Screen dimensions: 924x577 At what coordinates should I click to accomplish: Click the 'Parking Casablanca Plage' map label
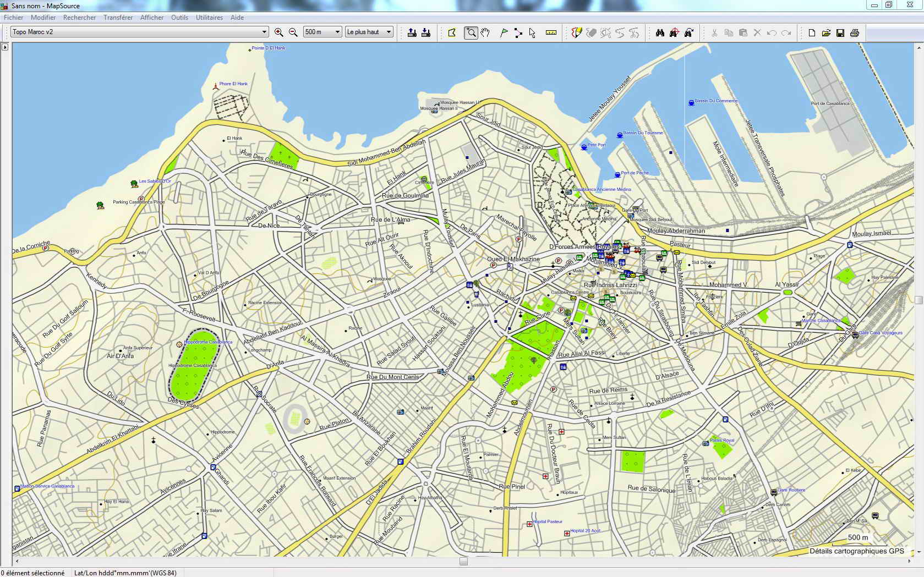pos(139,202)
